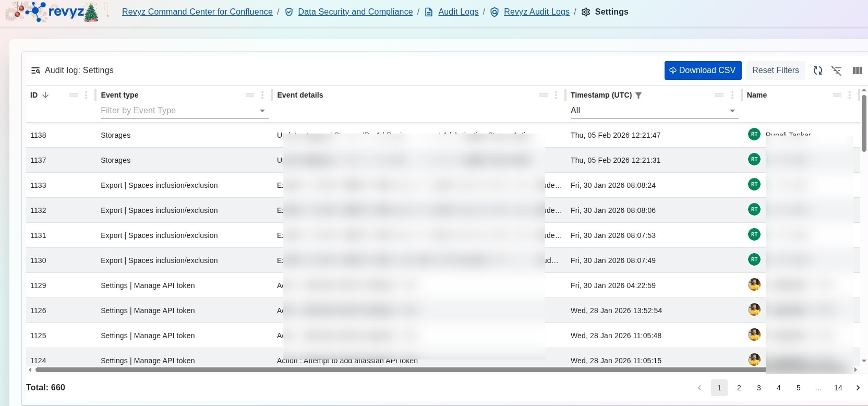Open the column chooser icon
Viewport: 868px width, 406px height.
(857, 70)
